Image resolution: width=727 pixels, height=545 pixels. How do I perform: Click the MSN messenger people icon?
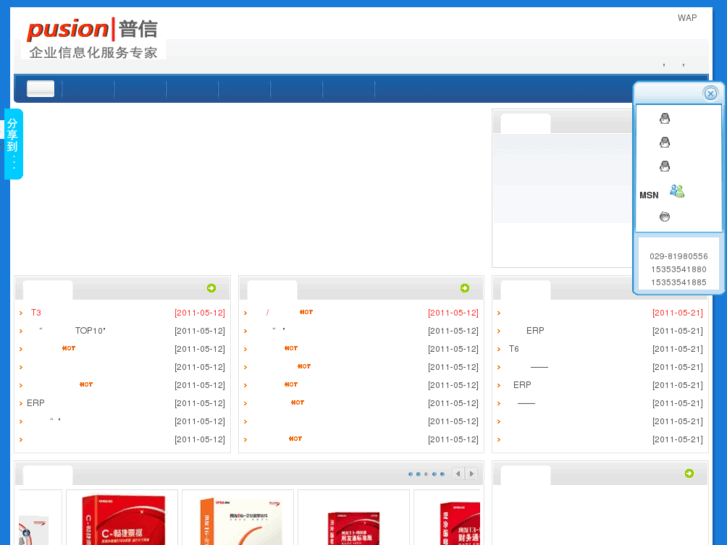pos(677,191)
